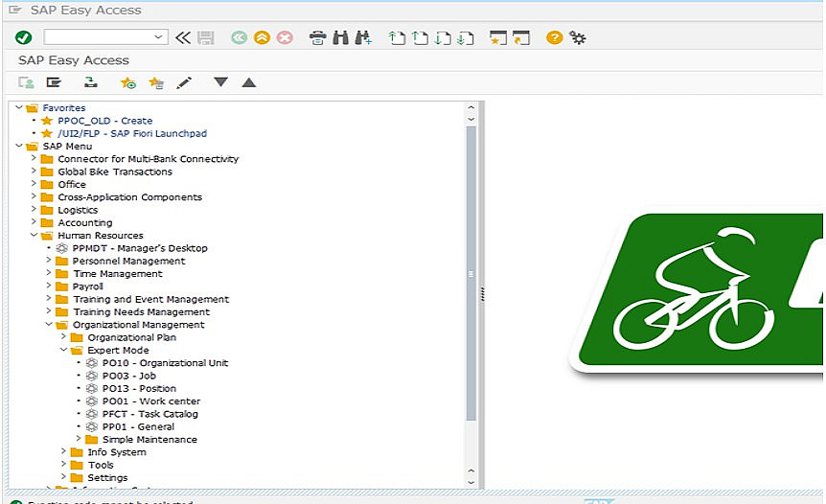Expand the Settings folder

pos(63,477)
